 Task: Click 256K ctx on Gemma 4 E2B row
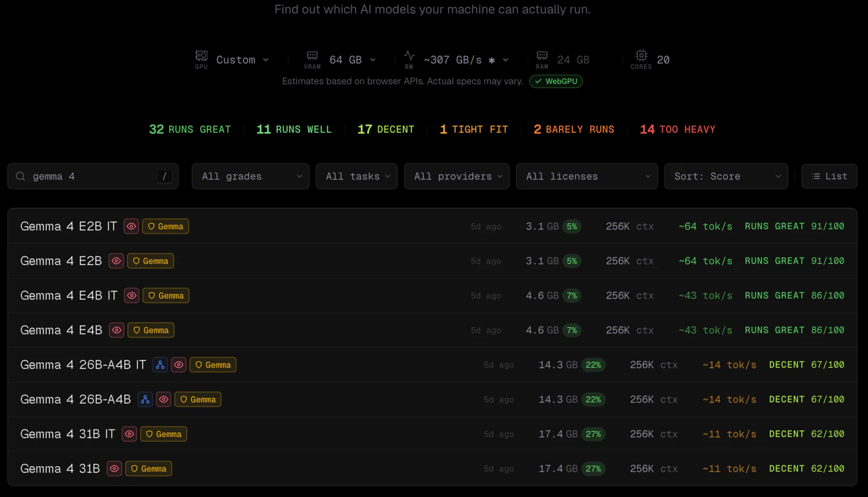(630, 261)
